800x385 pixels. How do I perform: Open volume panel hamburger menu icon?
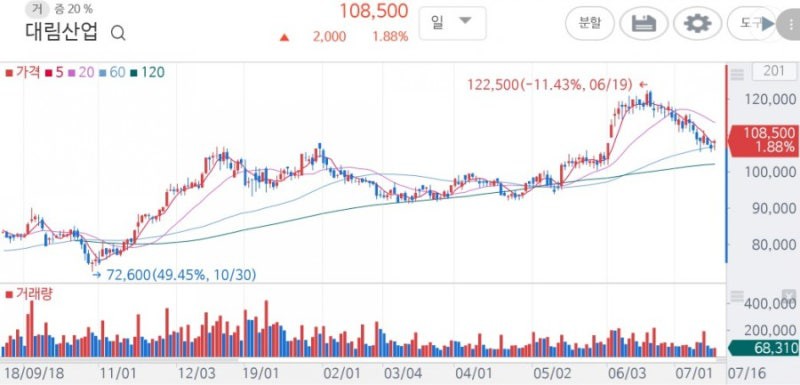[737, 296]
